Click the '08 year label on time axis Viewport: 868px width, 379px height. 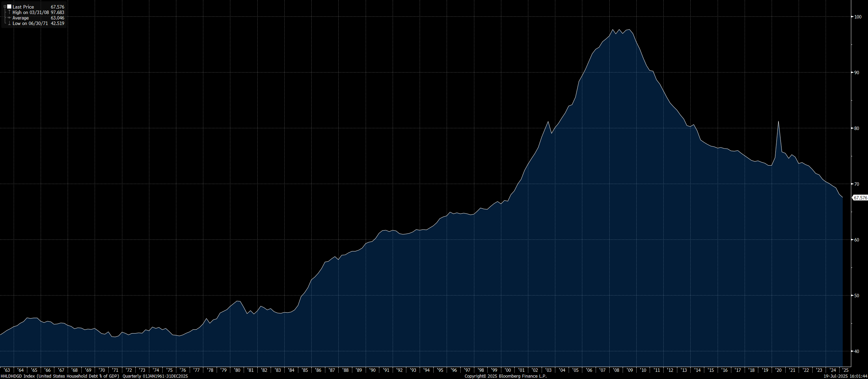tap(616, 370)
